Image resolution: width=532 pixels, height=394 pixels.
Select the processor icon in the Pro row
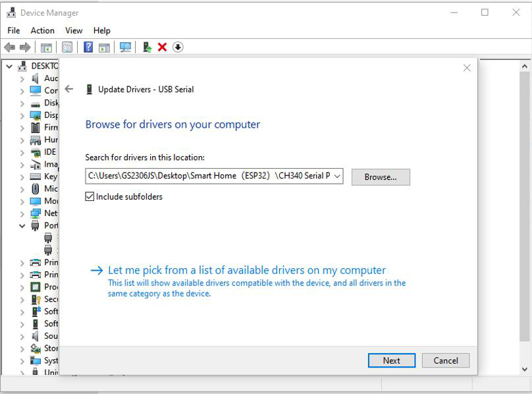coord(36,287)
